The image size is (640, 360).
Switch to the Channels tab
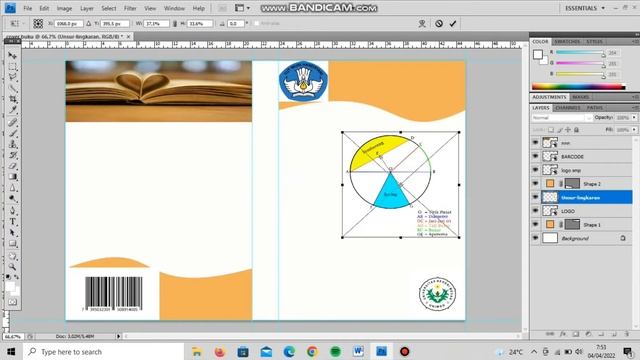click(x=568, y=108)
